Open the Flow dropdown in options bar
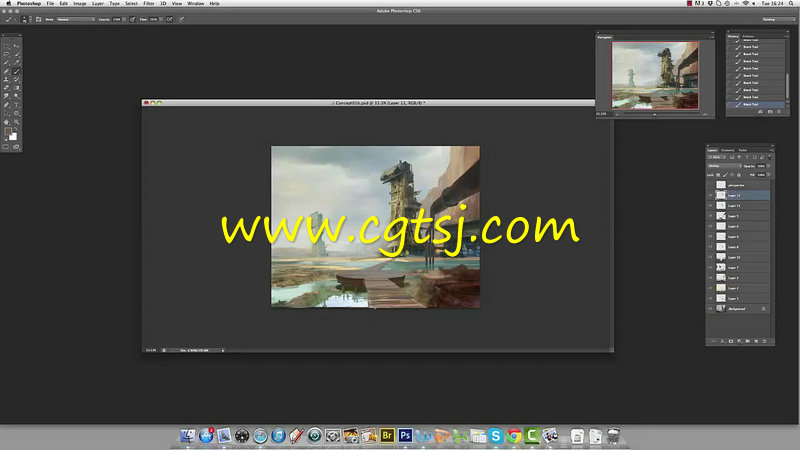Viewport: 800px width, 450px height. pyautogui.click(x=161, y=19)
